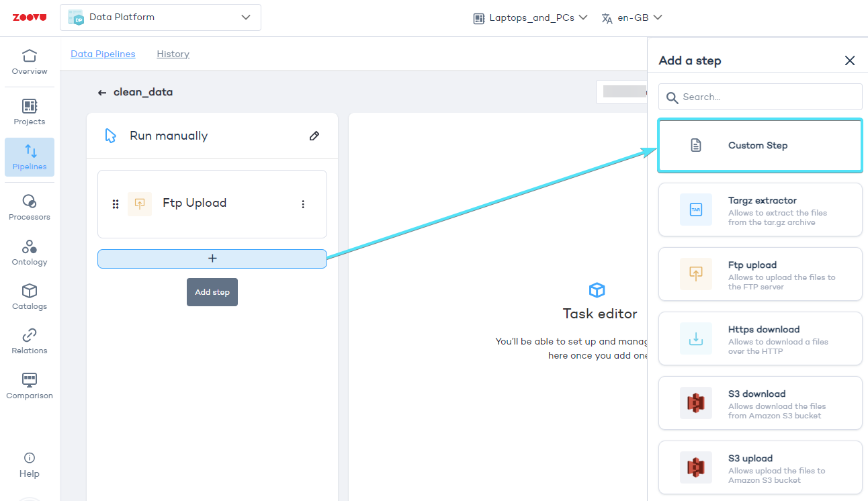Open Relations from the sidebar
Screen dimensions: 868x501
30,341
